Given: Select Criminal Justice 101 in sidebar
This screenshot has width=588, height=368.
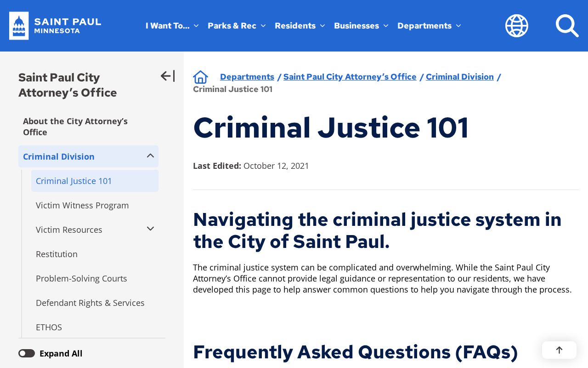Looking at the screenshot, I should 95,181.
